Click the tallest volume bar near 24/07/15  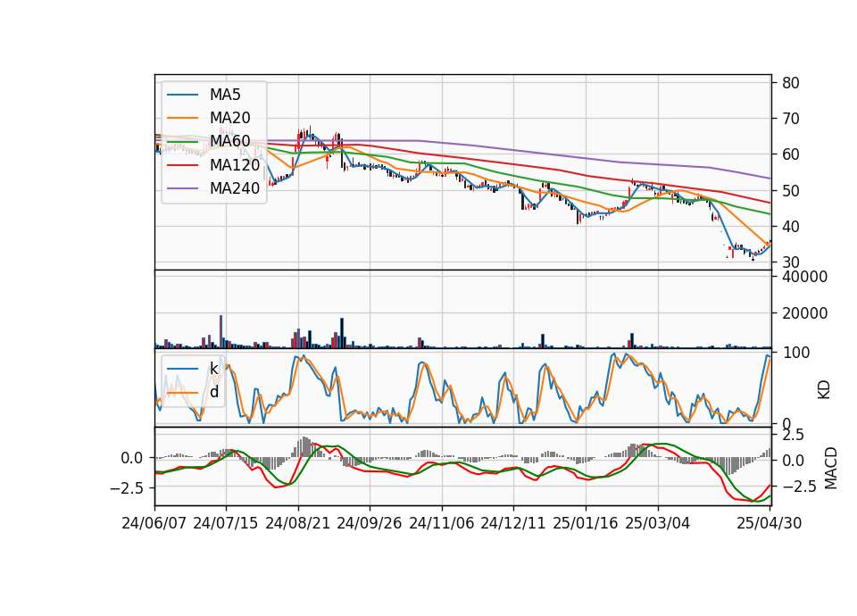coord(220,331)
